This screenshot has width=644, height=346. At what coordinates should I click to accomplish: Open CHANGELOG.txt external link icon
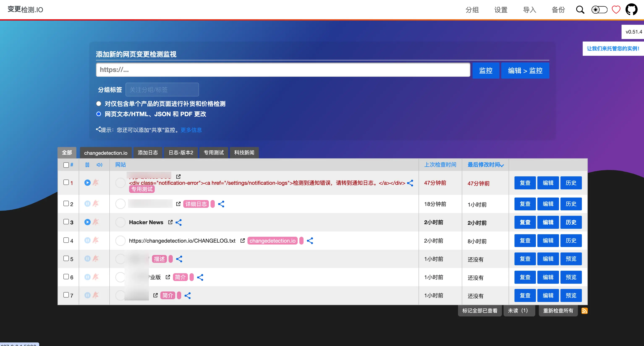(x=242, y=240)
